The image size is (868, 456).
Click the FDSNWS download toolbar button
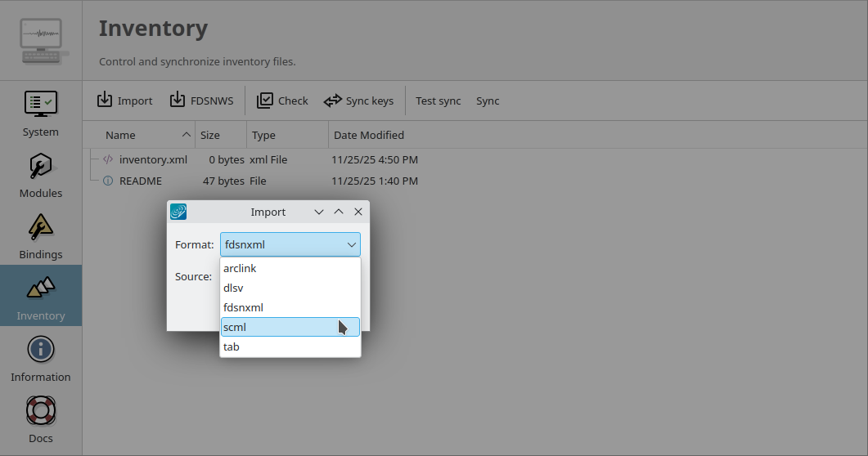coord(201,101)
